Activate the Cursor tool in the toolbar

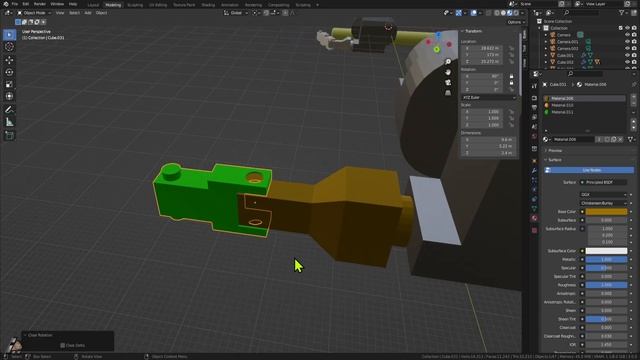pyautogui.click(x=9, y=47)
